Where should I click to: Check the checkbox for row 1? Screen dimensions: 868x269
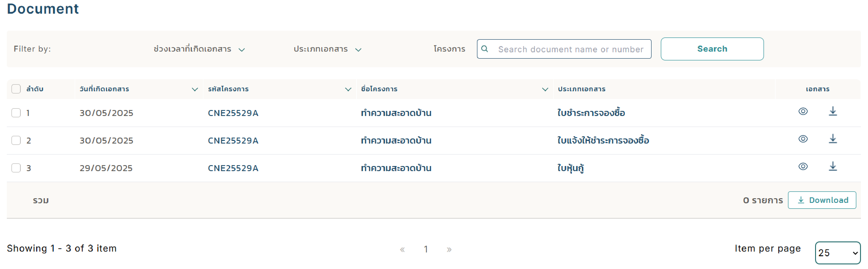pyautogui.click(x=16, y=113)
